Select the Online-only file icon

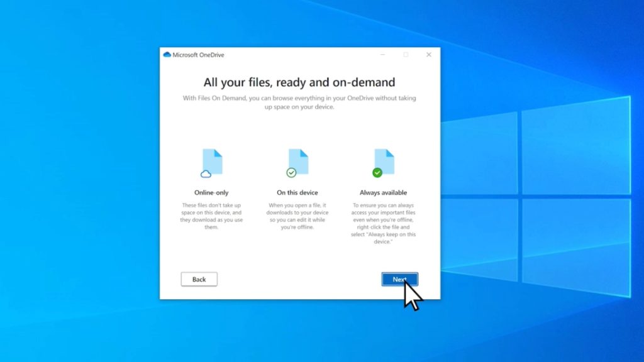pos(211,161)
